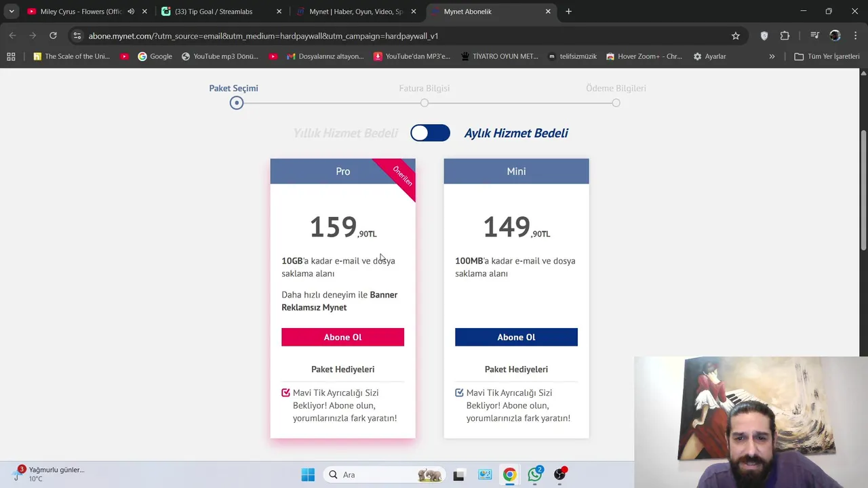Viewport: 868px width, 488px height.
Task: Open YouTube'dan MP3'e... bookmark
Action: (412, 56)
